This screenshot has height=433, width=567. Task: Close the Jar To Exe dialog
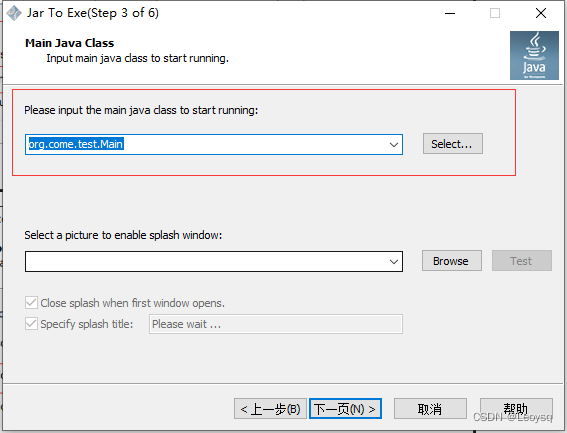(x=541, y=13)
